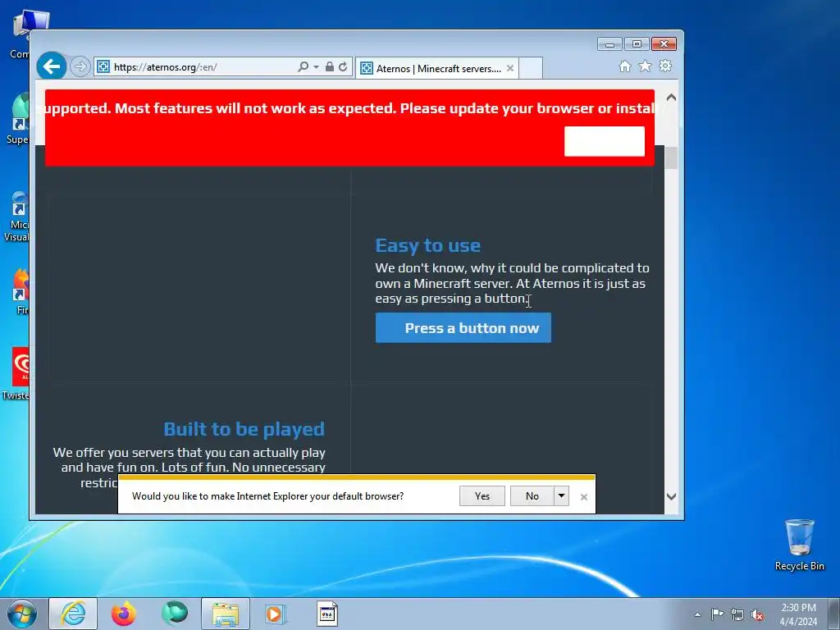Select the Recycle Bin desktop icon
The width and height of the screenshot is (840, 630).
click(799, 545)
